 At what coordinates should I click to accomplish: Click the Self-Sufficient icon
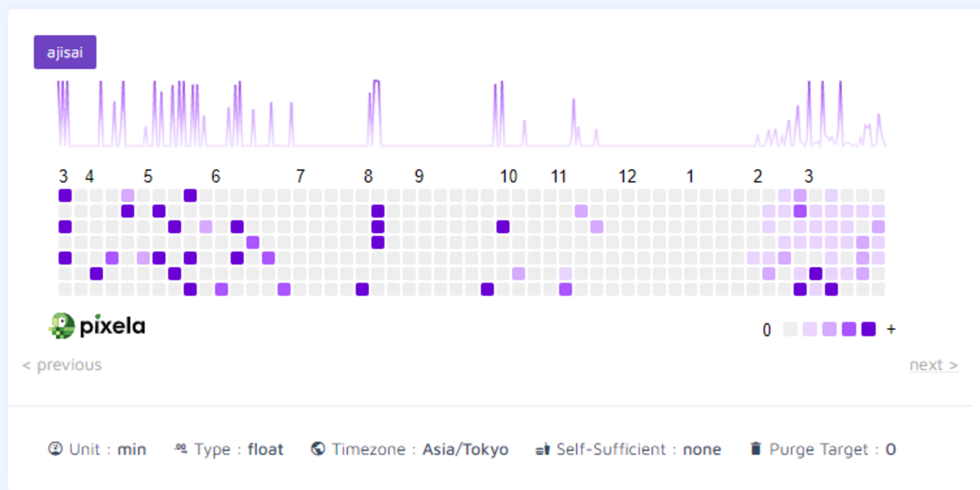point(542,449)
